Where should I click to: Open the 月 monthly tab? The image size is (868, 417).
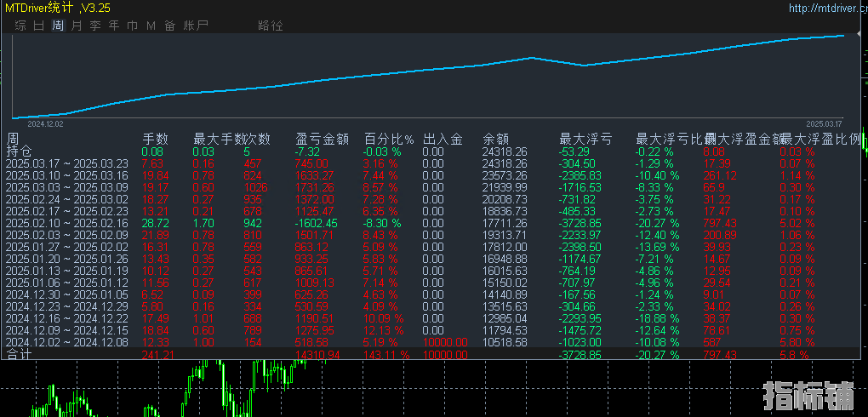77,26
